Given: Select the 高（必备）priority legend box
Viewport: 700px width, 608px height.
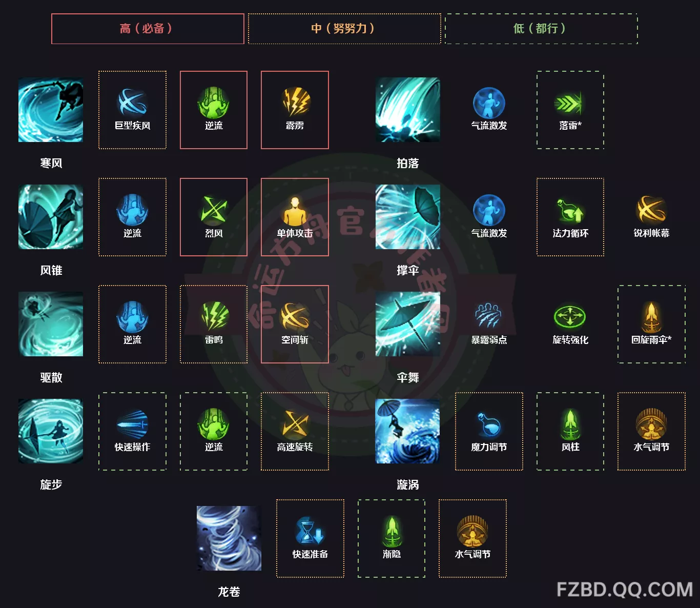Looking at the screenshot, I should (148, 29).
